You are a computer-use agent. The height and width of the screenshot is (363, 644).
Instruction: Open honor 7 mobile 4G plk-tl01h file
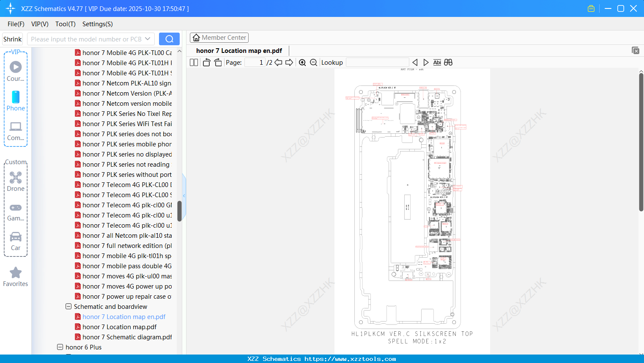point(127,256)
